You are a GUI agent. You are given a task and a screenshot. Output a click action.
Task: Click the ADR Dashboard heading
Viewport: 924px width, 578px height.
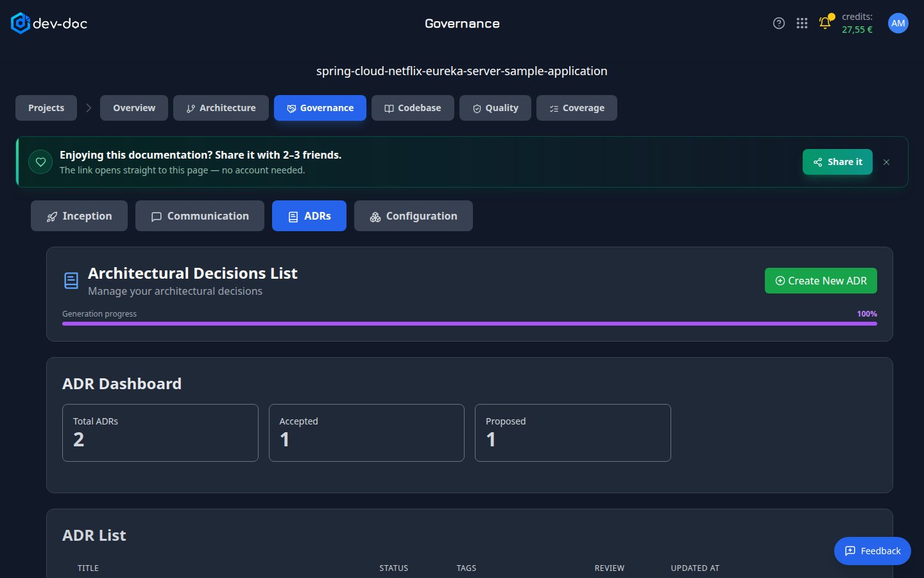122,383
